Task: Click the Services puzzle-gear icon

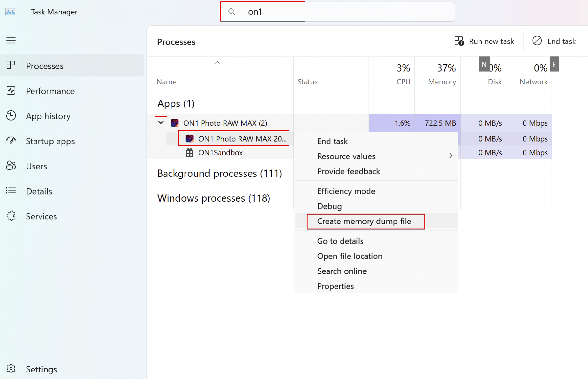Action: 11,216
